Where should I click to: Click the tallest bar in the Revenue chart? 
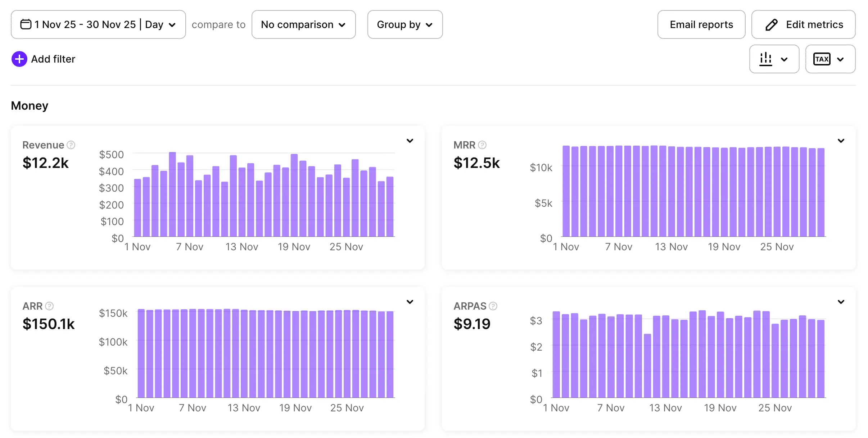172,194
